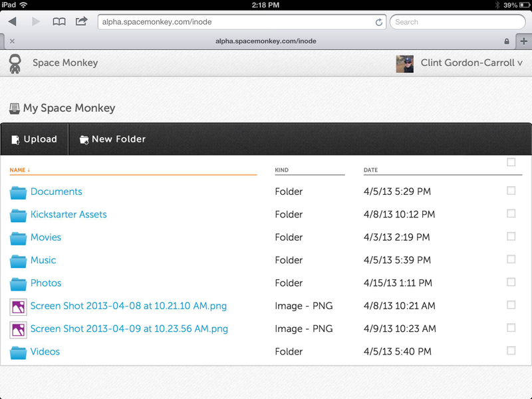
Task: Open Screen Shot 2013-04-08 at 10.21.10 AM.png
Action: click(x=128, y=306)
